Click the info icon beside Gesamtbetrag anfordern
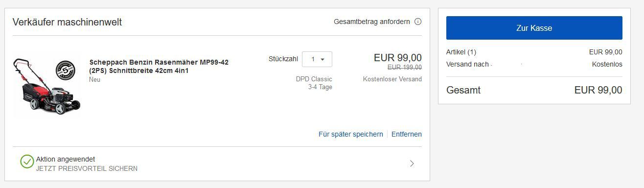The width and height of the screenshot is (644, 188). pyautogui.click(x=418, y=22)
